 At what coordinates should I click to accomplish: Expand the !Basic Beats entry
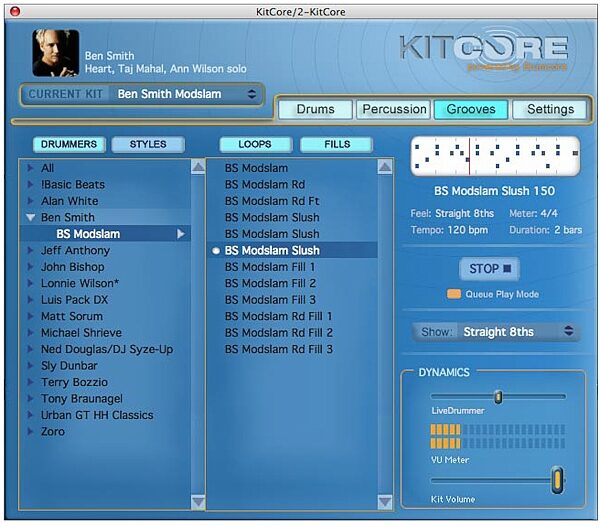point(30,184)
